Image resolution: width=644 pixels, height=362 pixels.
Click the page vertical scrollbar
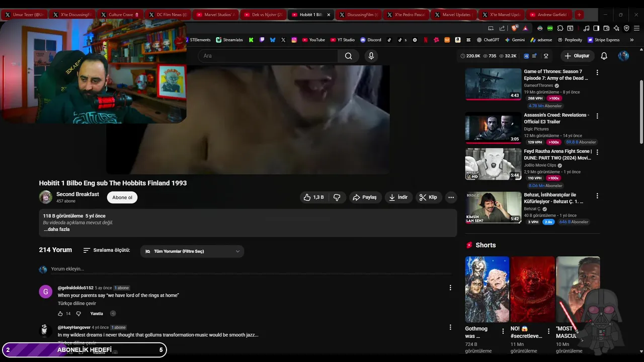pos(641,112)
